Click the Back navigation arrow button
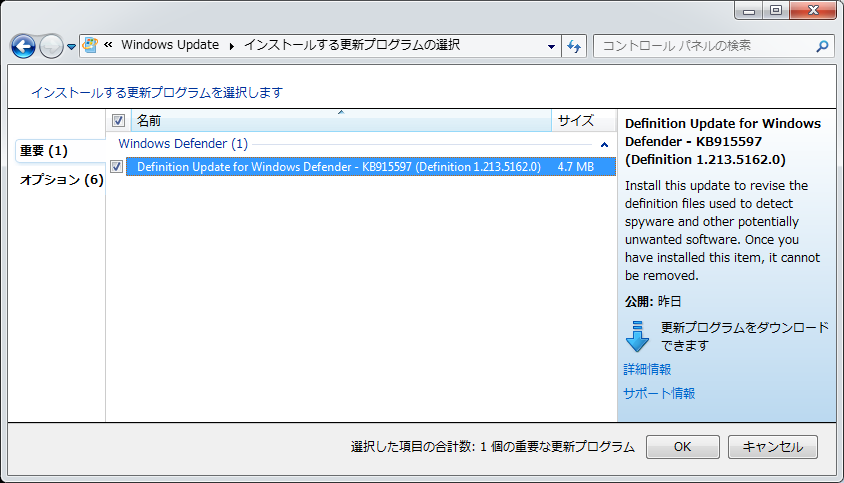The width and height of the screenshot is (844, 483). coord(23,46)
